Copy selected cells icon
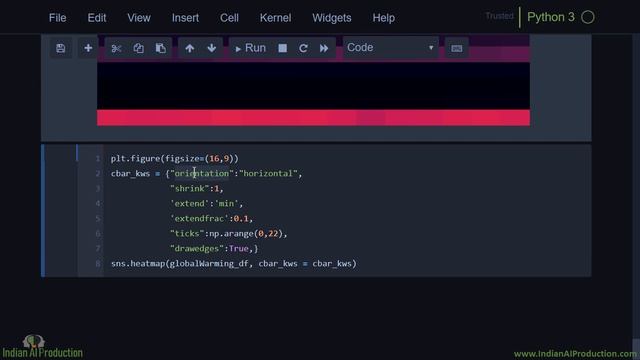640x360 pixels. (x=138, y=48)
